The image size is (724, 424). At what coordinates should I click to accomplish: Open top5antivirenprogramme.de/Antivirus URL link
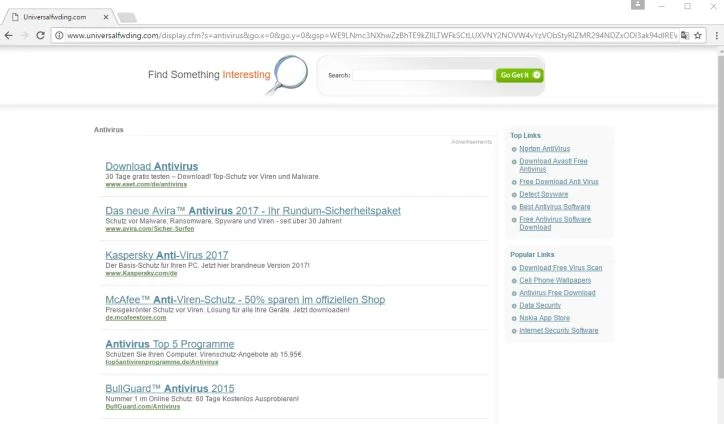click(162, 362)
